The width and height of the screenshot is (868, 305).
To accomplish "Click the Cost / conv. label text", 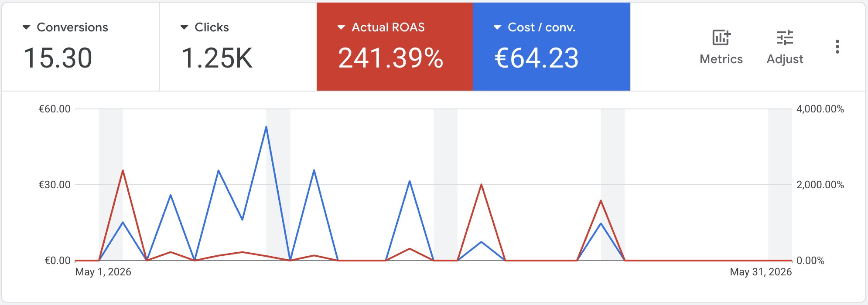I will pyautogui.click(x=541, y=27).
